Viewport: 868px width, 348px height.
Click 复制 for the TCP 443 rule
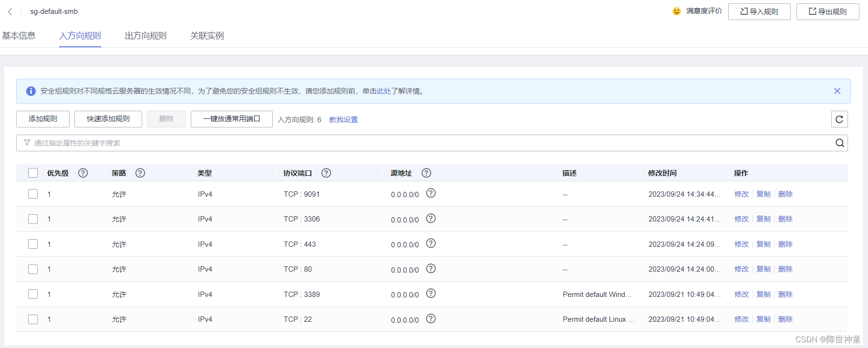pyautogui.click(x=764, y=244)
